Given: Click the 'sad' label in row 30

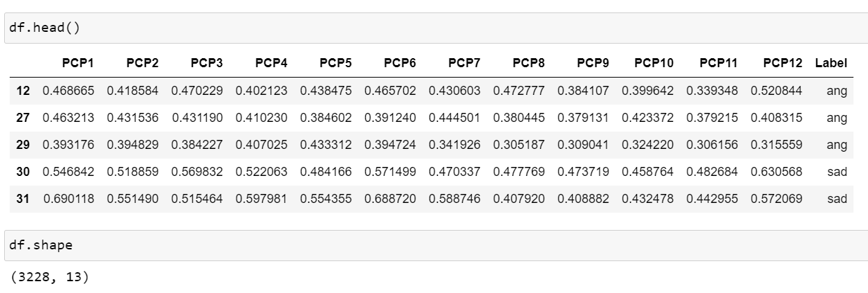Looking at the screenshot, I should tap(837, 172).
